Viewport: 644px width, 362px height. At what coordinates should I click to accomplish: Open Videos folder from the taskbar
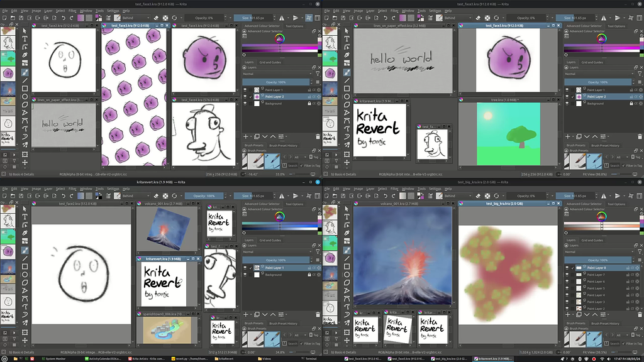[x=265, y=359]
